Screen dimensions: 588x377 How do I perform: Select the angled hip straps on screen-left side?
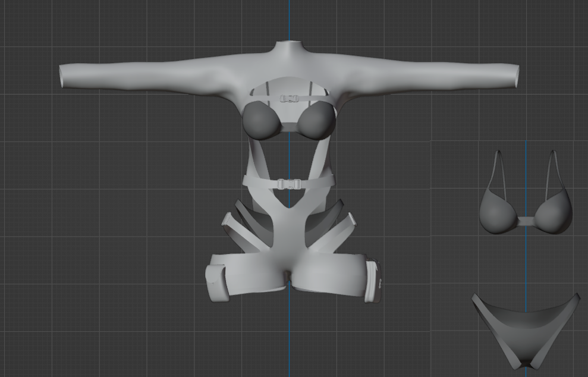243,226
